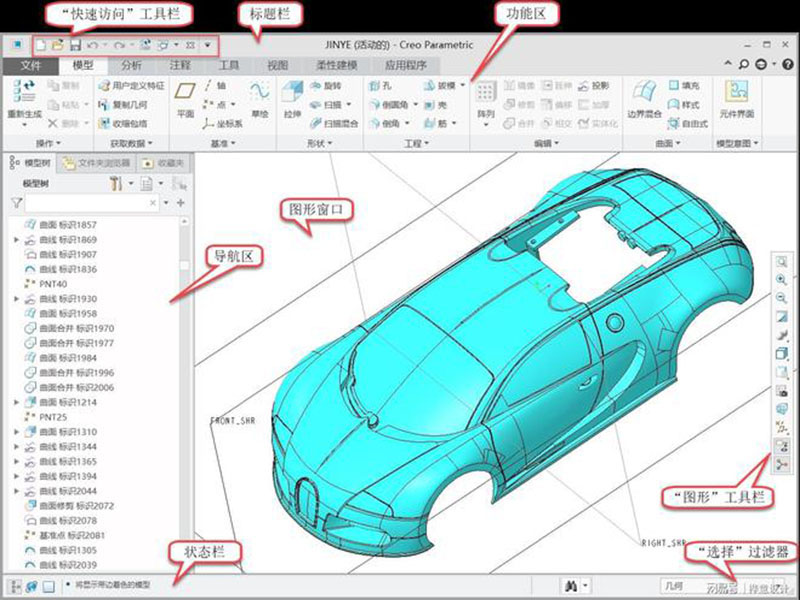
Task: Open the 文件 menu
Action: coord(32,65)
